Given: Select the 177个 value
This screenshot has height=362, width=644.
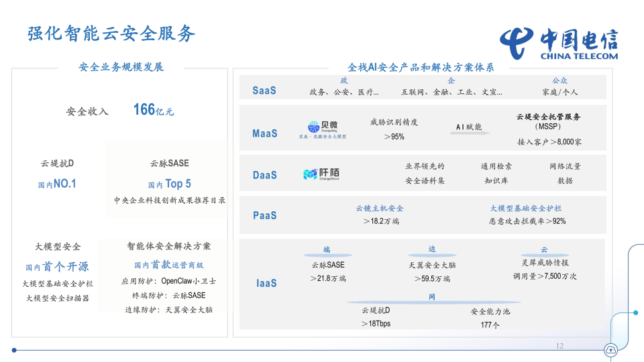Looking at the screenshot, I should click(x=490, y=325).
